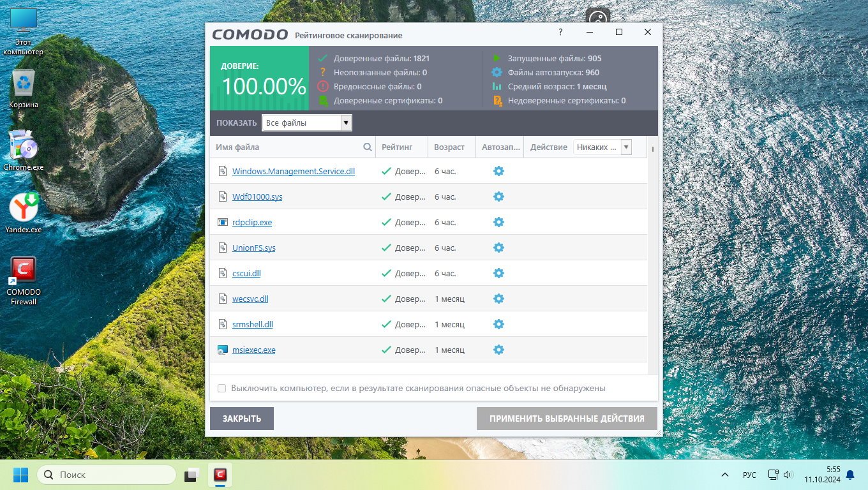
Task: Open the Показать filter dropdown showing Все файлы
Action: (x=307, y=122)
